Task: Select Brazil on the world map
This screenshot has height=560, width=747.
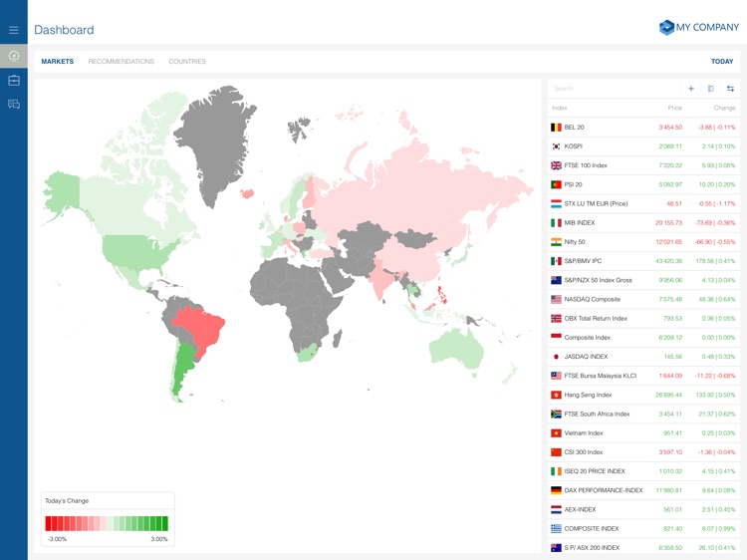Action: [202, 329]
